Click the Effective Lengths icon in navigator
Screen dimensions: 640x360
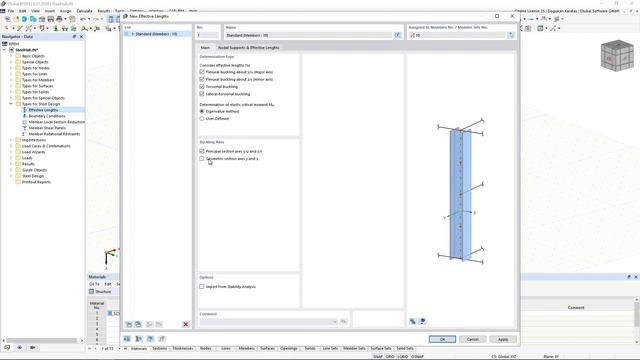tap(24, 110)
